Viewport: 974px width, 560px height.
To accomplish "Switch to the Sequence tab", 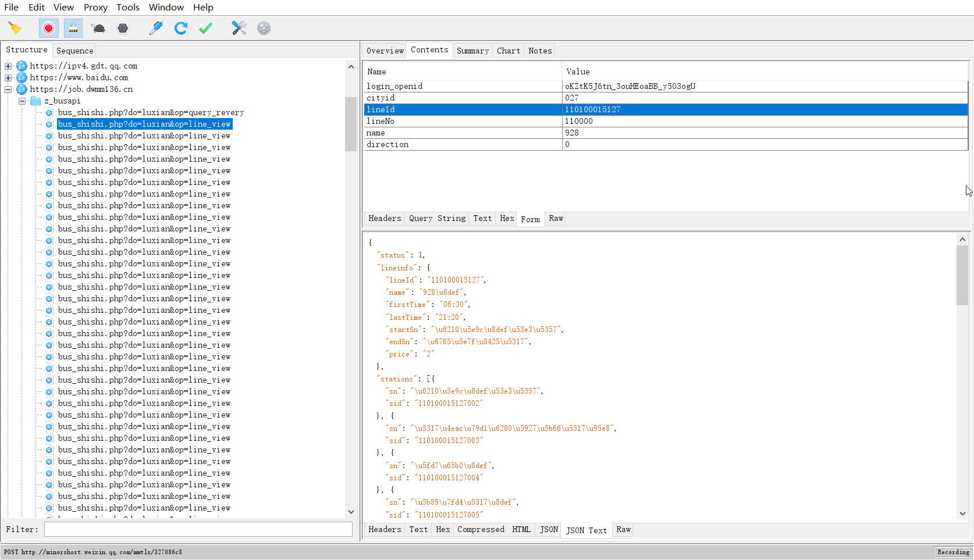I will (x=74, y=51).
